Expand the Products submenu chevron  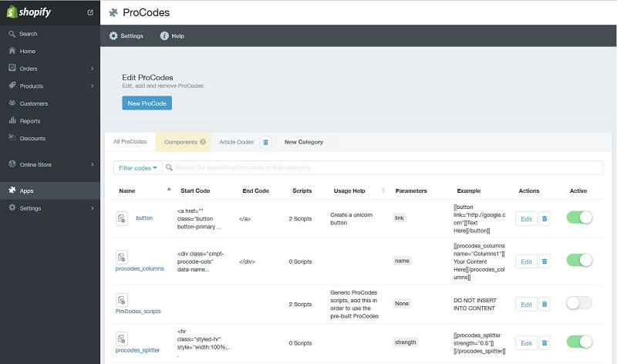pos(93,86)
